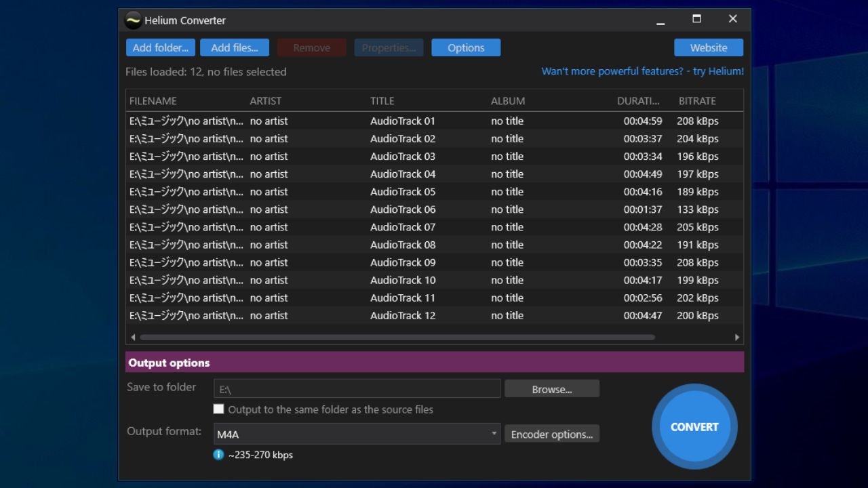Click the 00:04:59 duration cell
The width and height of the screenshot is (868, 488).
pyautogui.click(x=643, y=121)
